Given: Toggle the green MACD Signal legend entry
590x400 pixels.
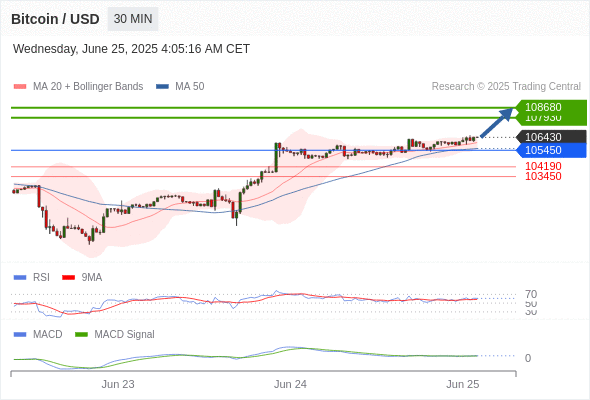Looking at the screenshot, I should (115, 335).
